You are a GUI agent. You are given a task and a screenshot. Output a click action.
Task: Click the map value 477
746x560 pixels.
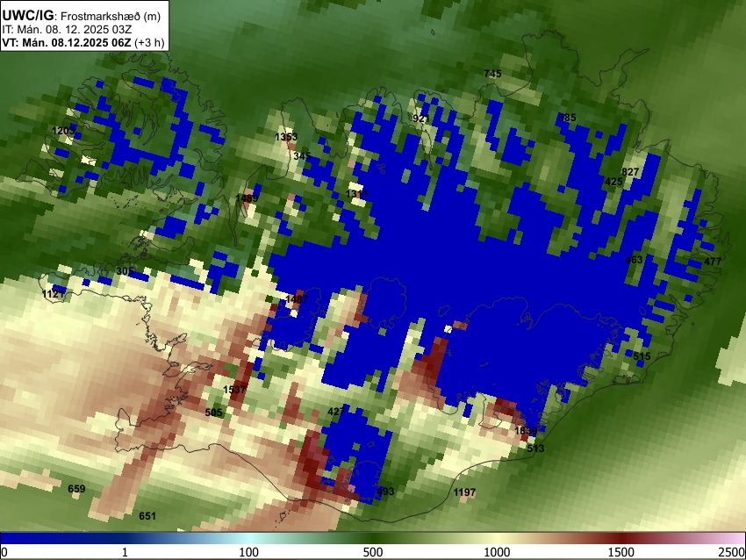pos(713,262)
